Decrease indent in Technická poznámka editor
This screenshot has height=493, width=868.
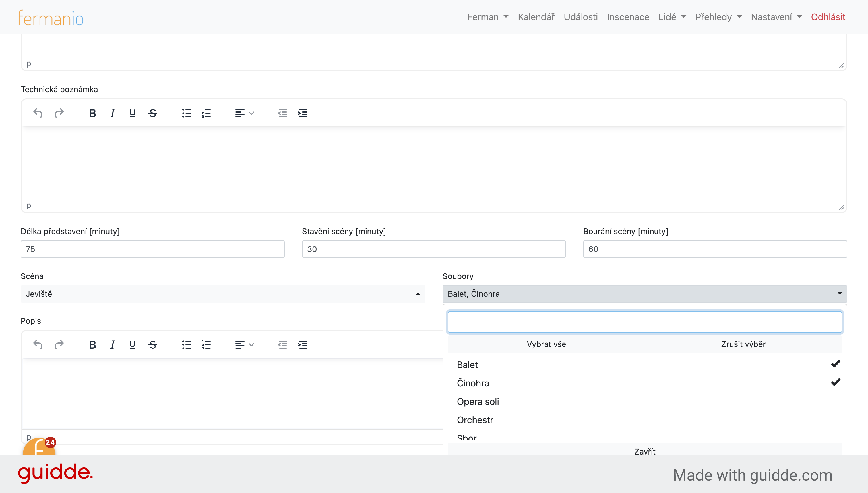[x=282, y=113]
